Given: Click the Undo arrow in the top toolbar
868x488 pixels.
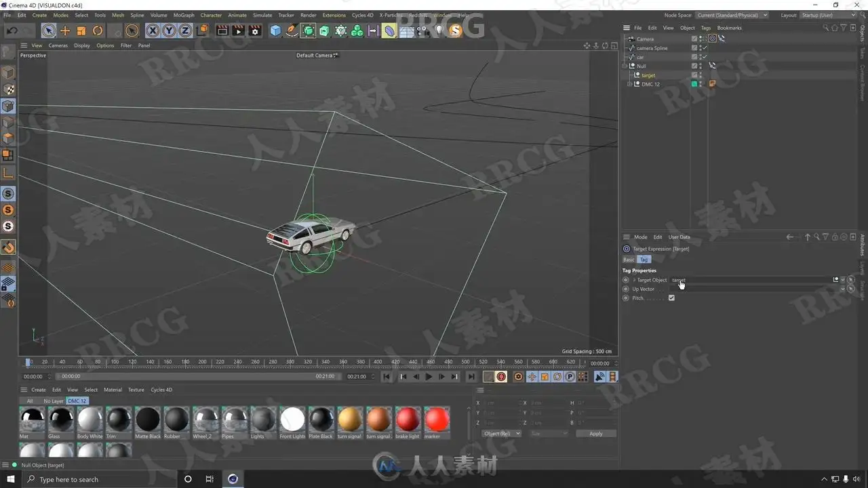Looking at the screenshot, I should coord(12,30).
